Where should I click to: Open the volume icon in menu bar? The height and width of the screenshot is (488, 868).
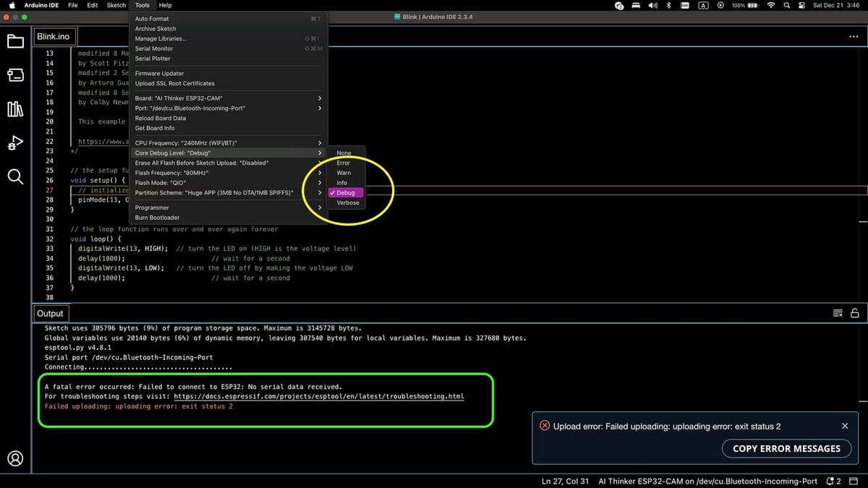click(x=653, y=5)
